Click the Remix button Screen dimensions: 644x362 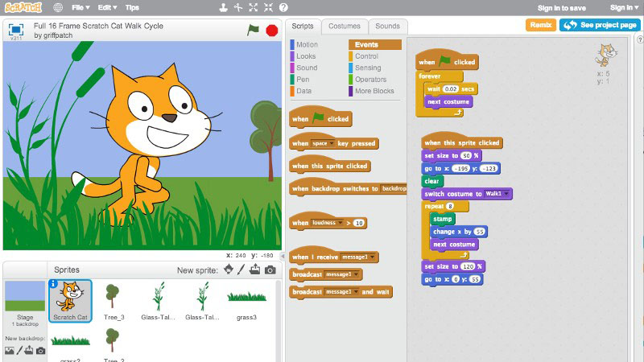pyautogui.click(x=540, y=25)
